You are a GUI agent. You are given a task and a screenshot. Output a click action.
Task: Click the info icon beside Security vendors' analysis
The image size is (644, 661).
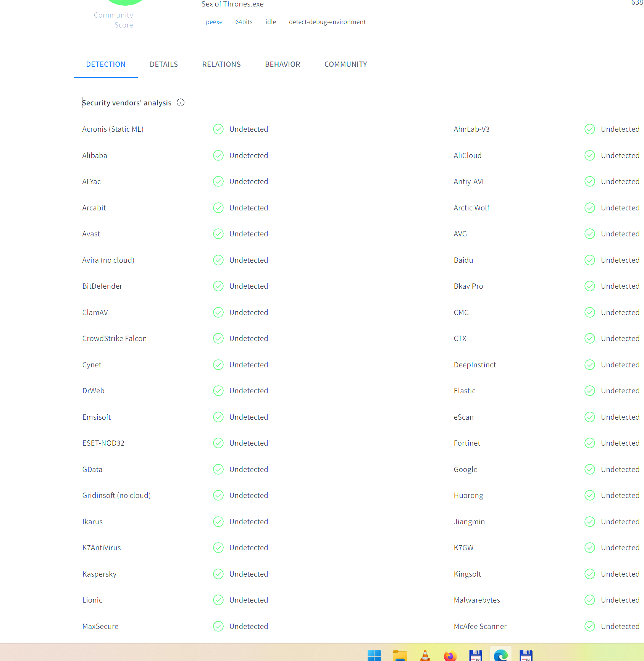coord(181,103)
